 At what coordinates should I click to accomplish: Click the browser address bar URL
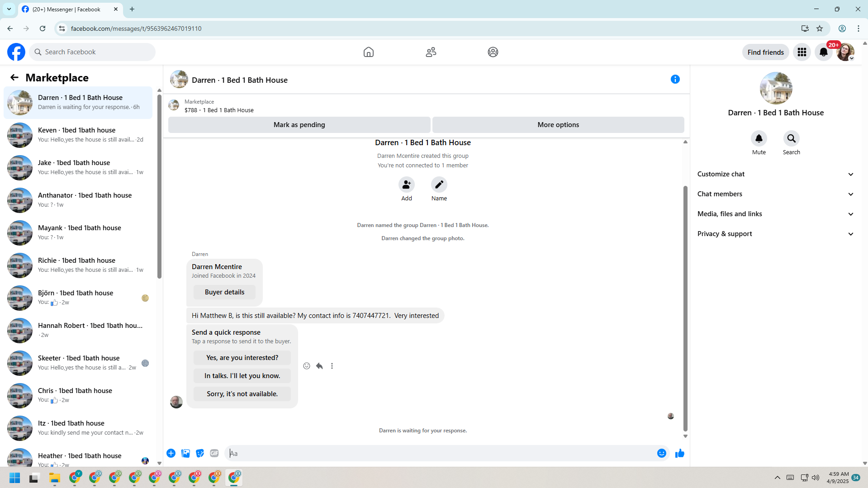[x=136, y=28]
